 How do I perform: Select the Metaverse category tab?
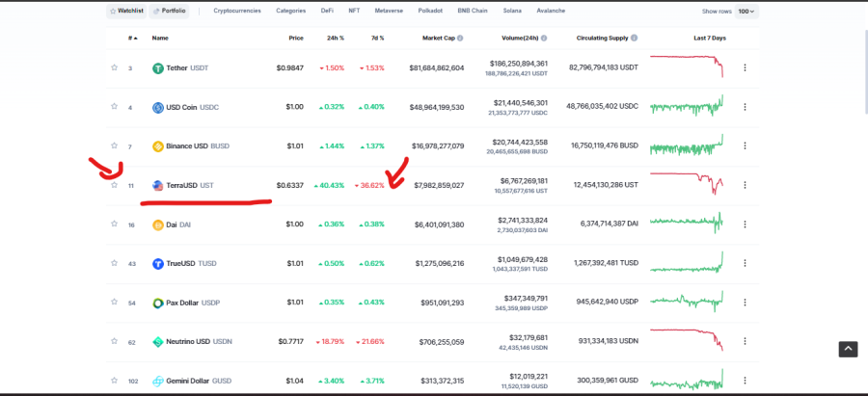pos(389,11)
